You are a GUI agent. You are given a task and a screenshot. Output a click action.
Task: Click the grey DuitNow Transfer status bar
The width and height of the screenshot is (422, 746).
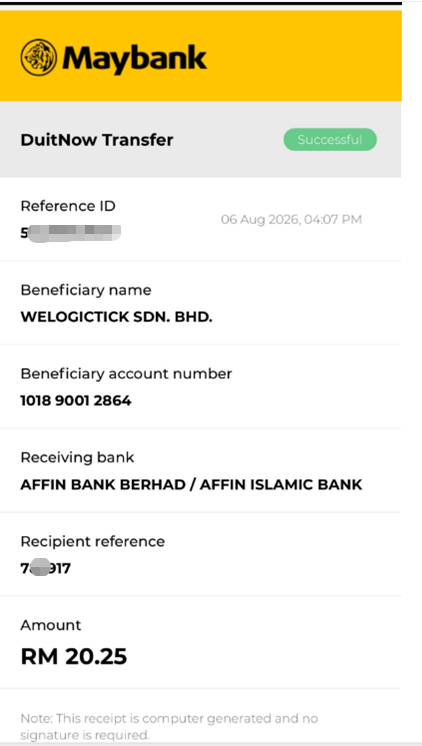tap(200, 139)
